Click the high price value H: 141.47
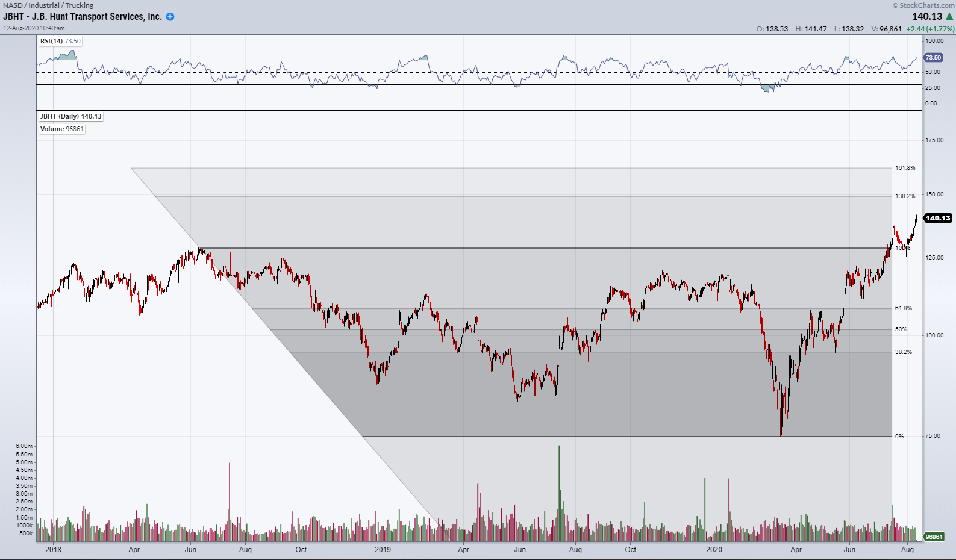Viewport: 956px width, 560px height. coord(811,29)
